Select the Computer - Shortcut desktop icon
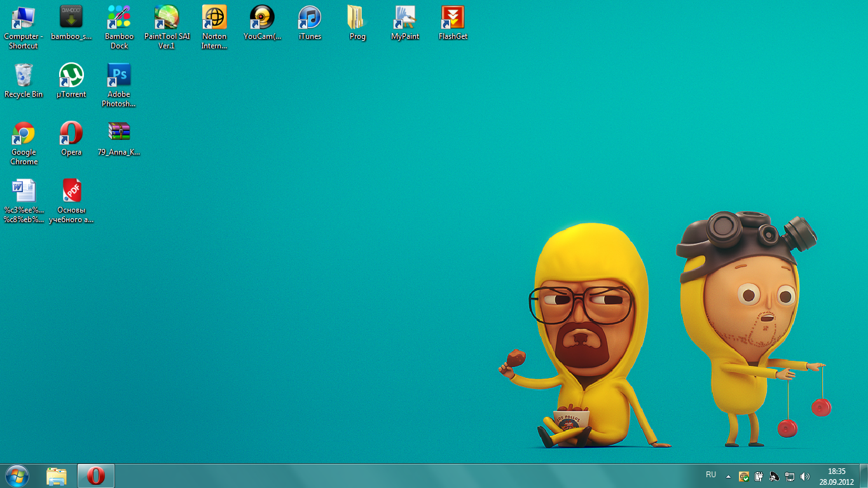 [24, 27]
